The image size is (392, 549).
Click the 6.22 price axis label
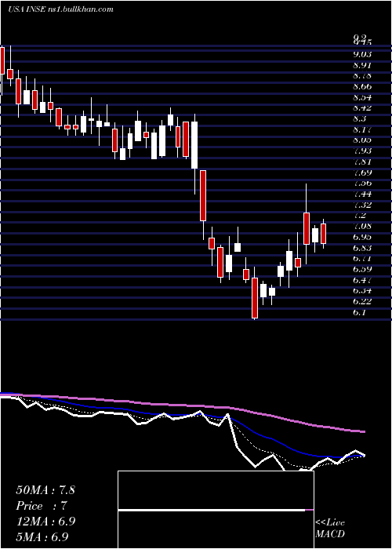point(362,301)
